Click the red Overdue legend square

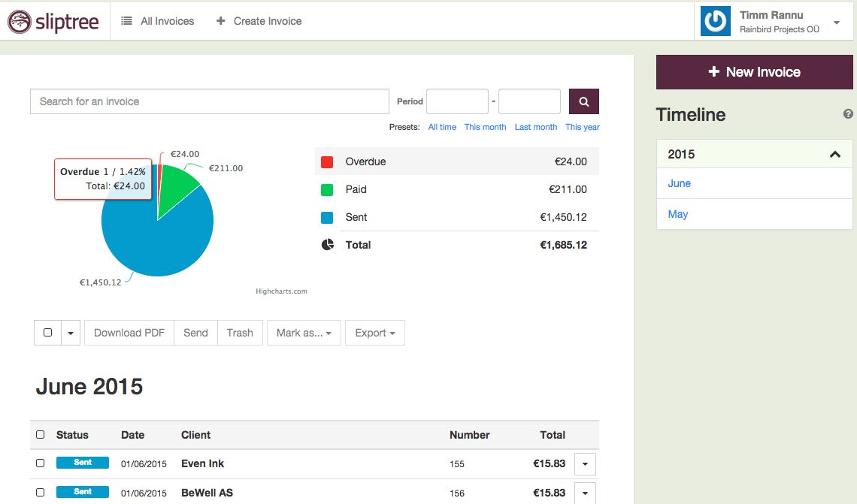326,161
